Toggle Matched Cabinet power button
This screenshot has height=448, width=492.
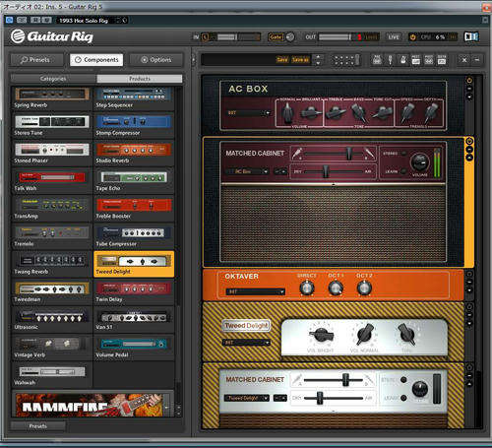469,142
